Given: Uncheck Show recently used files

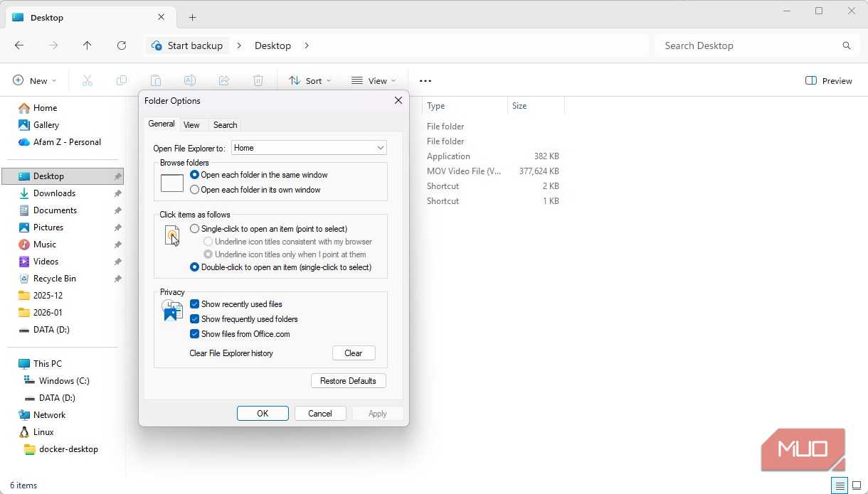Looking at the screenshot, I should (x=194, y=304).
